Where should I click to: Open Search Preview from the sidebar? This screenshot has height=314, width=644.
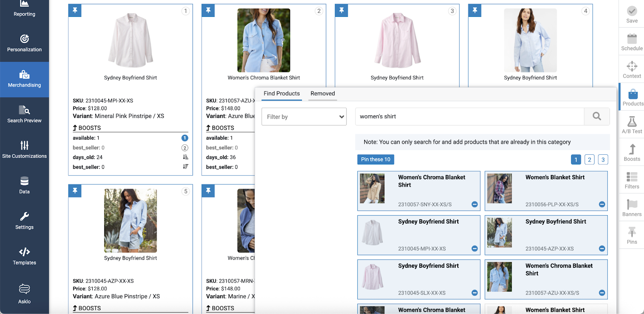(24, 115)
